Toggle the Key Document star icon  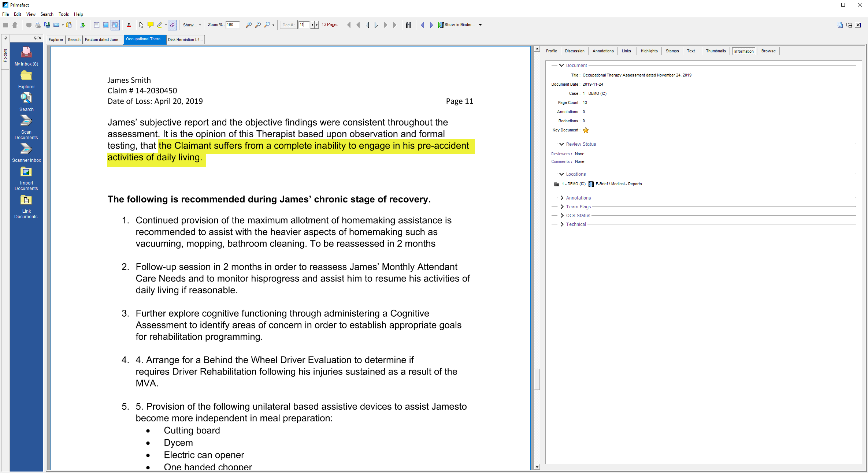coord(587,130)
